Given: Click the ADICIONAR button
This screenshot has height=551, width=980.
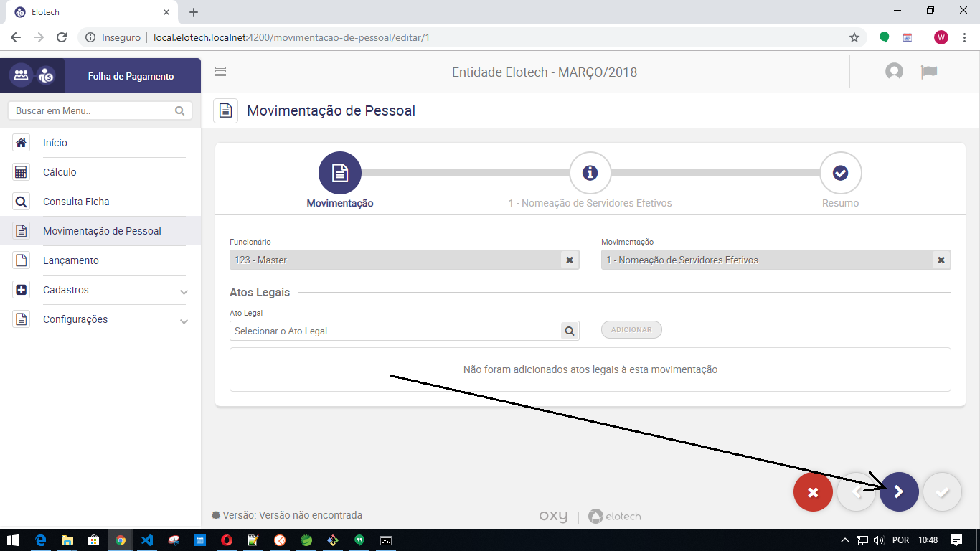Looking at the screenshot, I should [x=631, y=329].
